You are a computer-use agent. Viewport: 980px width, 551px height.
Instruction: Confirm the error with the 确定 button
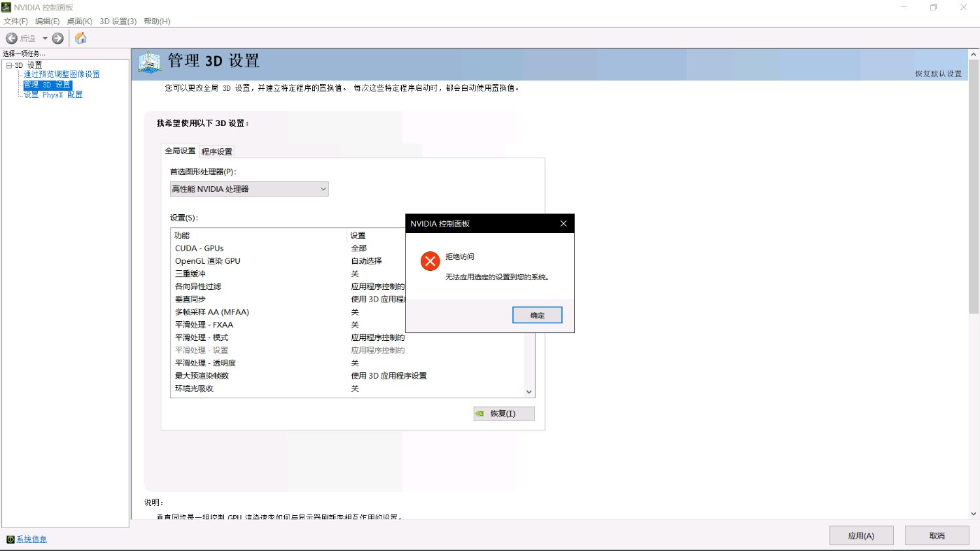537,315
